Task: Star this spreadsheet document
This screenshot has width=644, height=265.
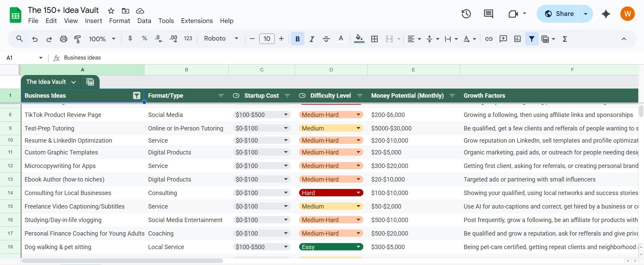Action: [x=111, y=11]
